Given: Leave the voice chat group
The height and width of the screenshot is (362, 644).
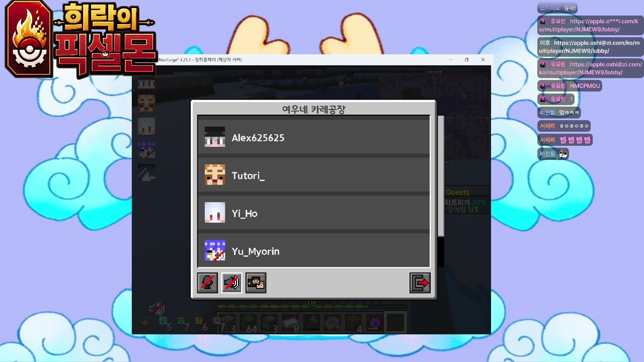Looking at the screenshot, I should point(420,283).
